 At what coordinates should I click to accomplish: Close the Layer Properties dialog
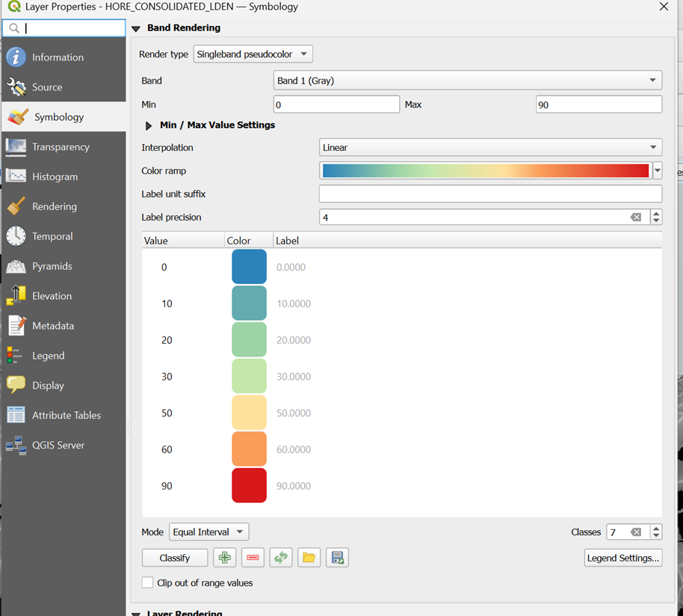[664, 7]
